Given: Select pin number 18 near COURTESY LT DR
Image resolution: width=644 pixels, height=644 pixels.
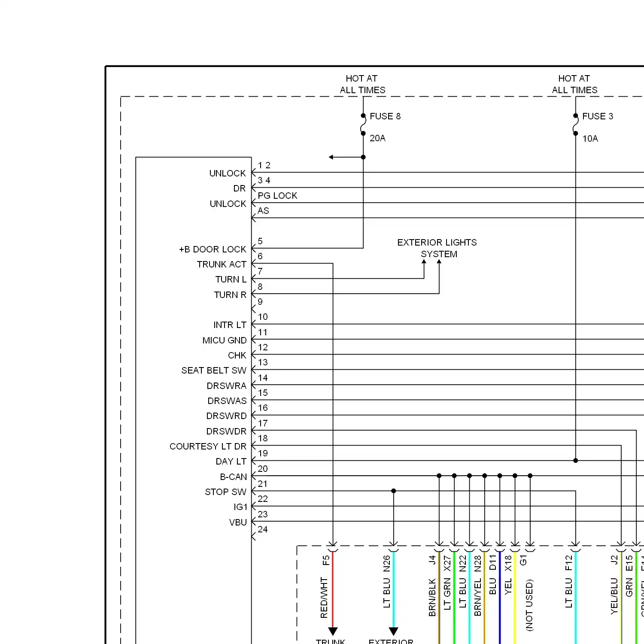Looking at the screenshot, I should pyautogui.click(x=263, y=438).
